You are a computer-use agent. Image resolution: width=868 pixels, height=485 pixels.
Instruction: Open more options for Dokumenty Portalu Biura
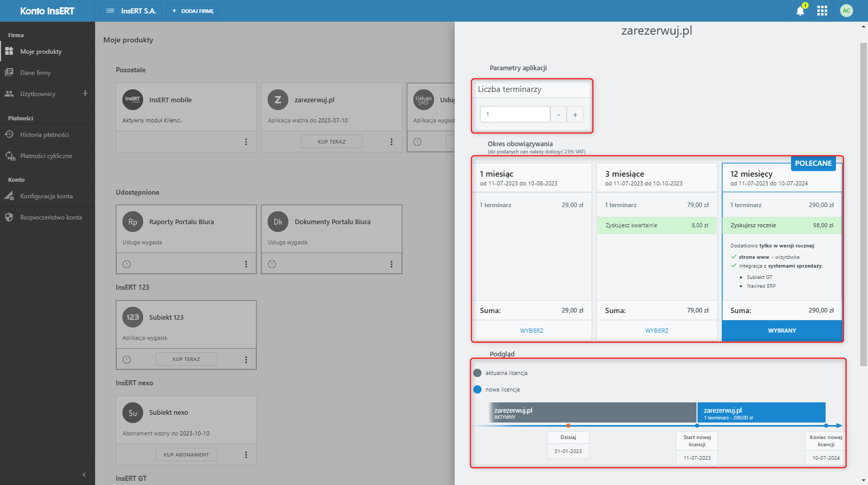392,264
